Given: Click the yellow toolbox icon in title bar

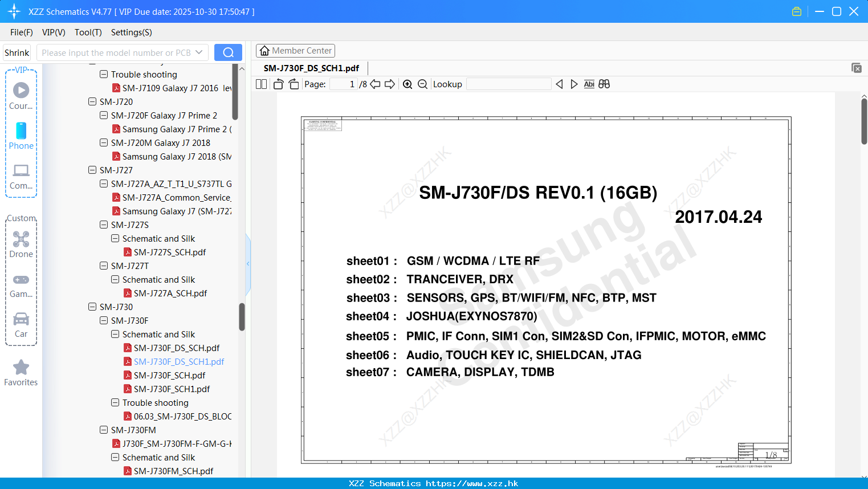Looking at the screenshot, I should point(797,11).
